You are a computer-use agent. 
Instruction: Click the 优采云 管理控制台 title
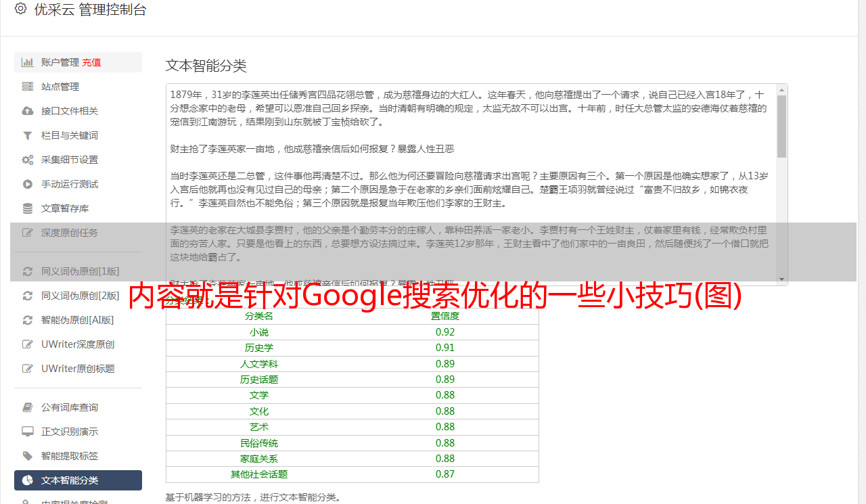[x=90, y=9]
